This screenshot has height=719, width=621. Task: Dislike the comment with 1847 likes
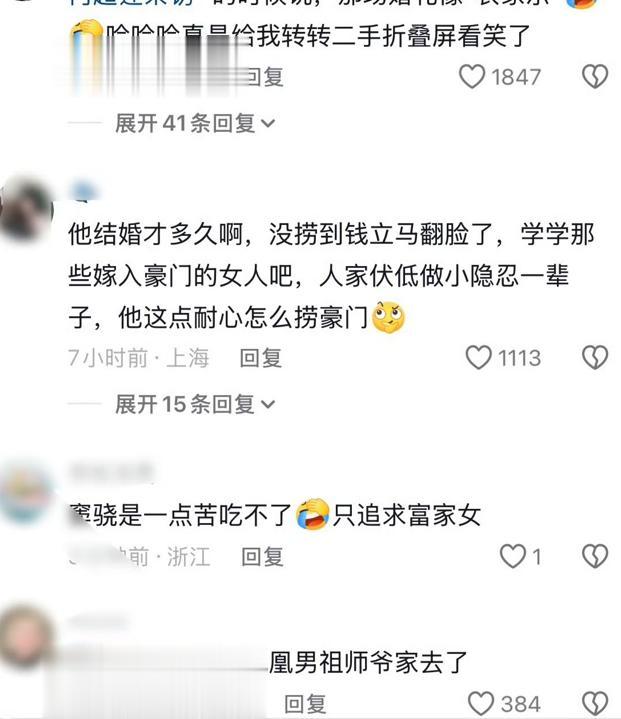tap(595, 77)
